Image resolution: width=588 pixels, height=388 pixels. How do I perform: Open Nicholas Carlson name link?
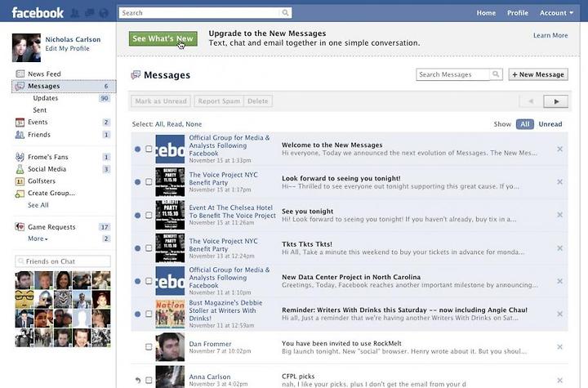(73, 39)
